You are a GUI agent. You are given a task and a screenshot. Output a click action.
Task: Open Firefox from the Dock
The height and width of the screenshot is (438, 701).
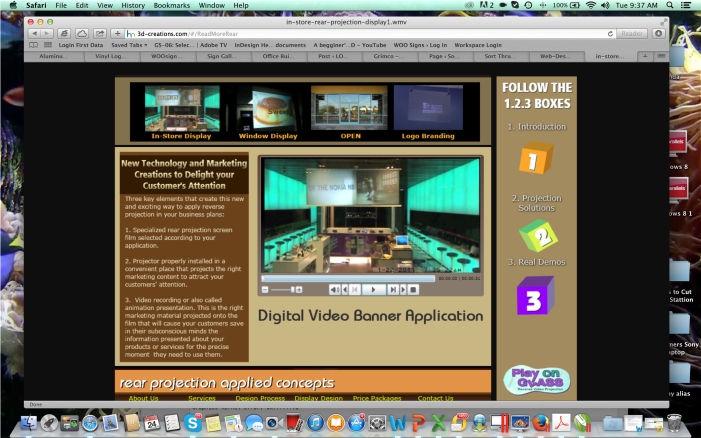click(x=541, y=423)
